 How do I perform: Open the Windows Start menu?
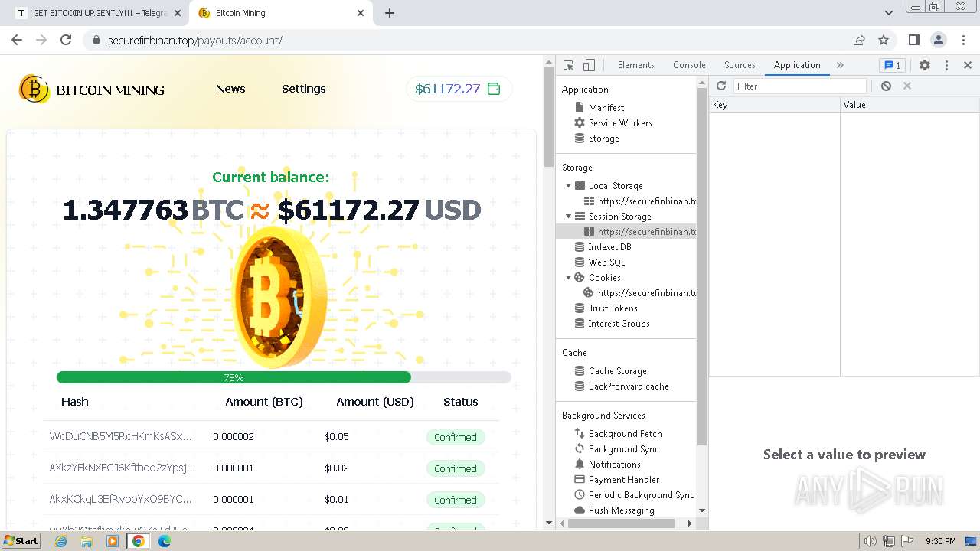(21, 541)
